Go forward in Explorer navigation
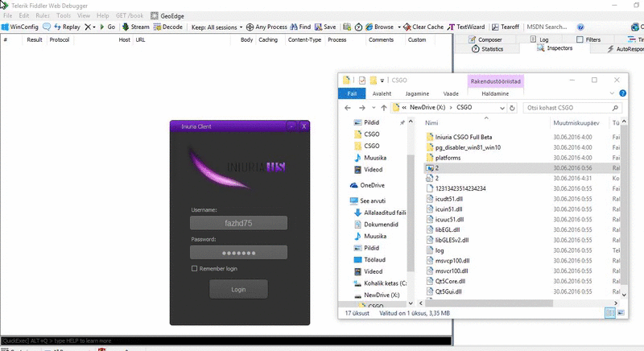Viewport: 644px width, 351px height. pos(361,108)
